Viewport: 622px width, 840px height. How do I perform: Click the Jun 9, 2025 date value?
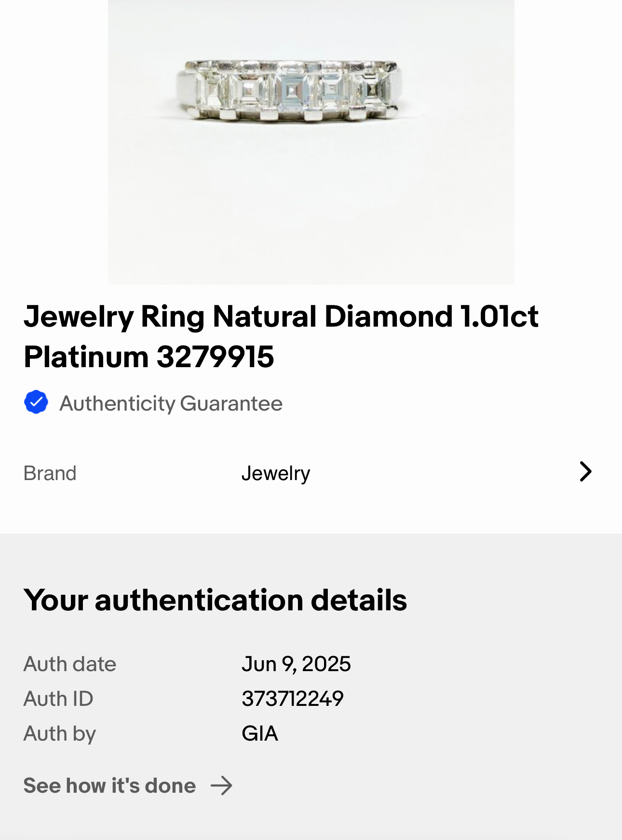[296, 664]
